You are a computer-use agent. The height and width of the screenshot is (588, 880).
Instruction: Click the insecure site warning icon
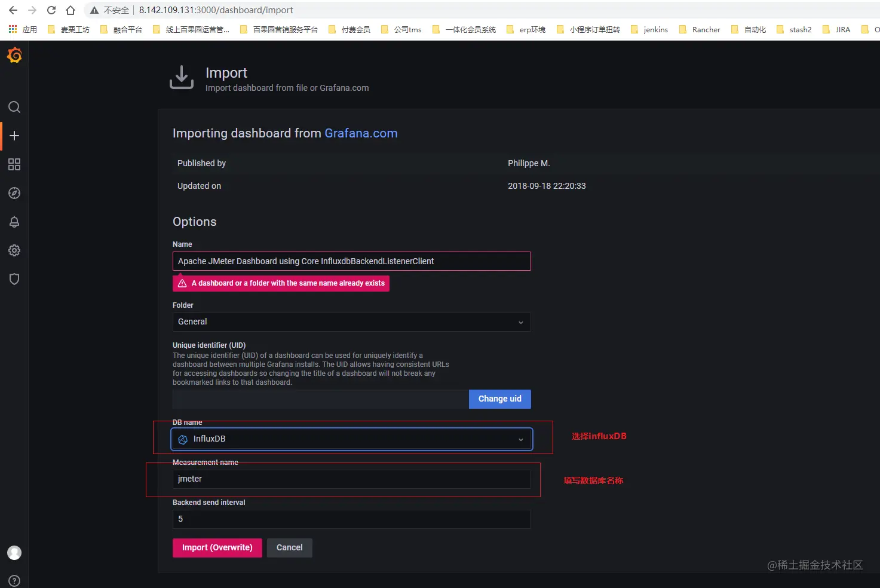coord(94,10)
